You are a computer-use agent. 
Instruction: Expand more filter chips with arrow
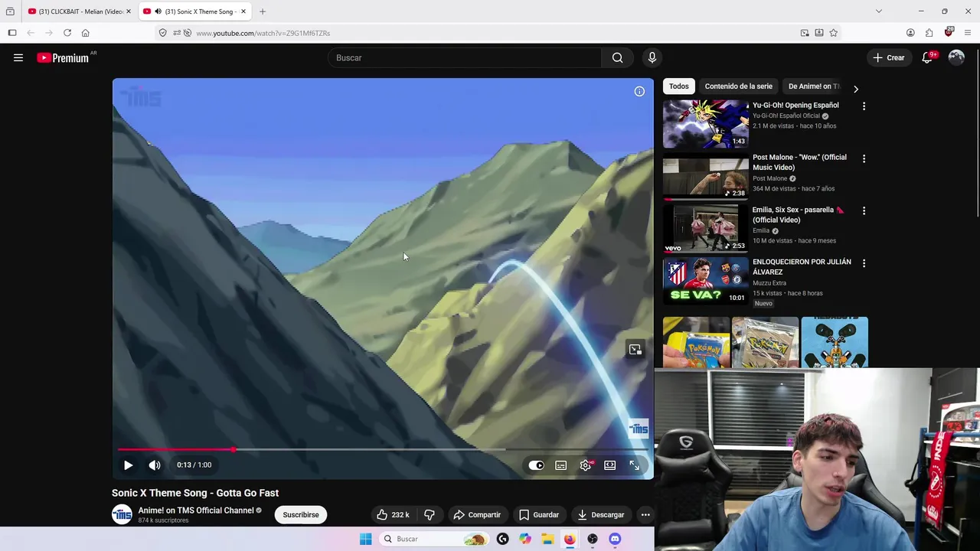856,89
